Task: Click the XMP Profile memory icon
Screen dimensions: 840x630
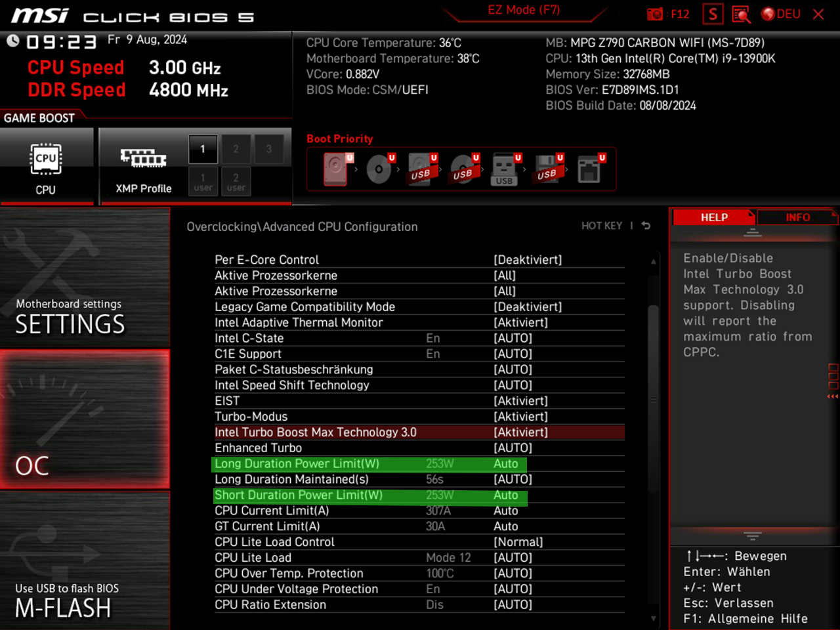Action: pyautogui.click(x=143, y=158)
